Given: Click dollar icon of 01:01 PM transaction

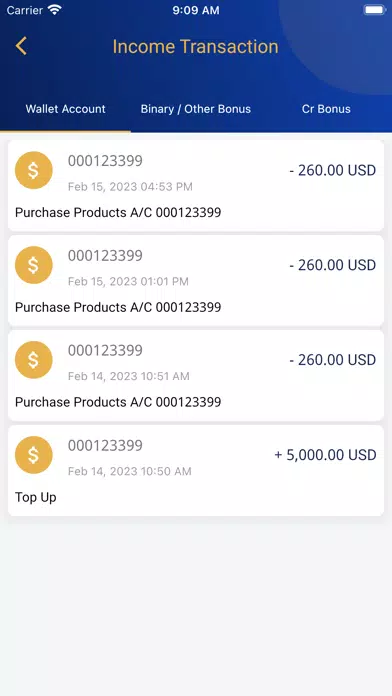Looking at the screenshot, I should coord(34,265).
